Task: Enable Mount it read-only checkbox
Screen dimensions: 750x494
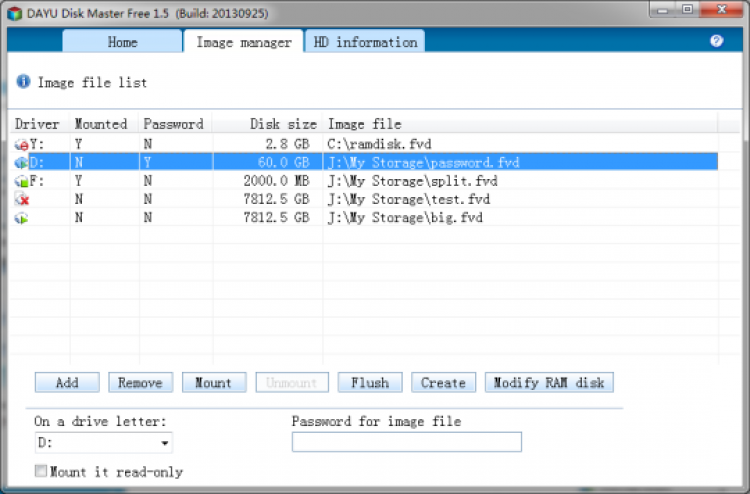Action: (x=41, y=471)
